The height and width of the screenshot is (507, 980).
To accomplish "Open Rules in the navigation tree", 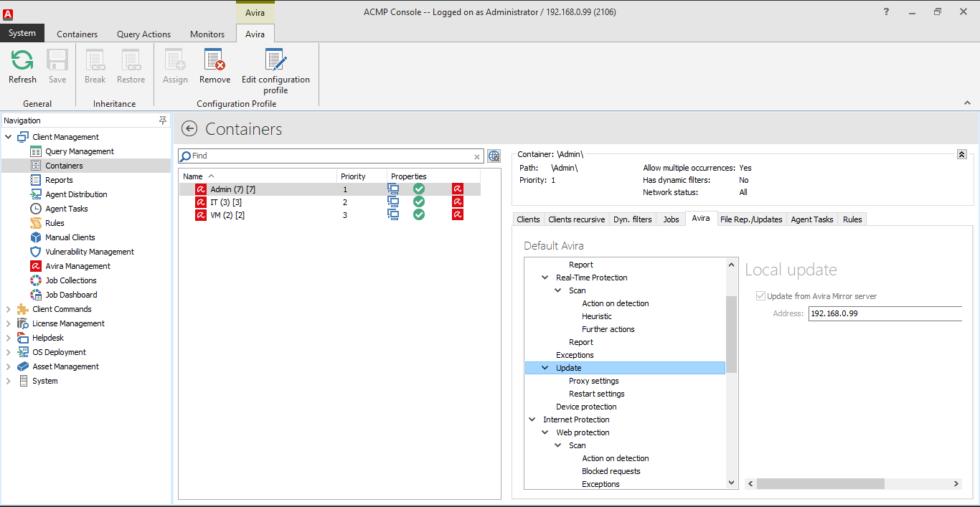I will (55, 223).
